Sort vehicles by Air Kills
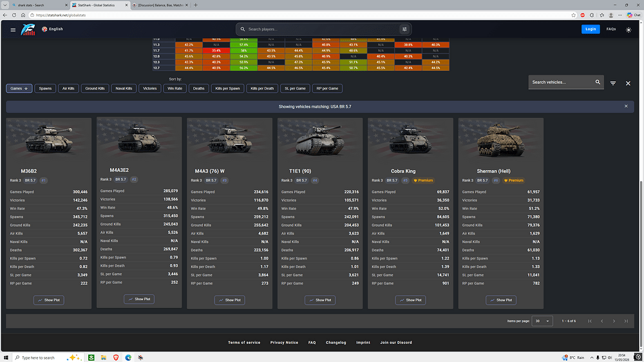The width and height of the screenshot is (644, 362). tap(68, 88)
